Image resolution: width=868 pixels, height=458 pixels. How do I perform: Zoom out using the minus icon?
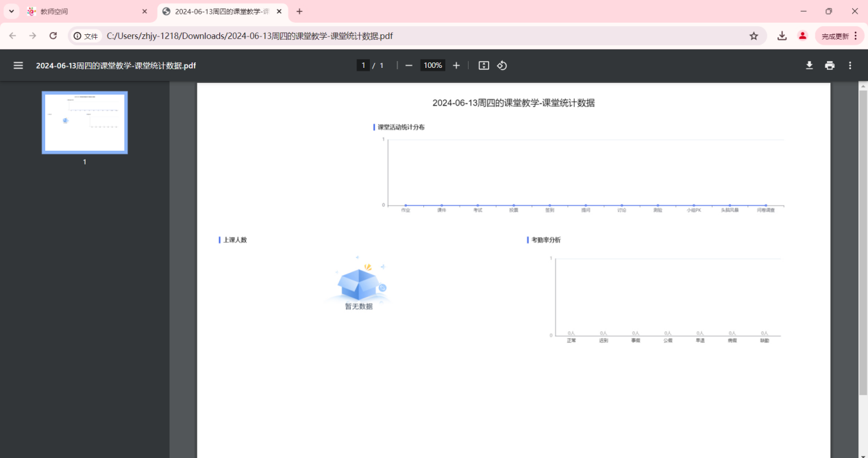click(x=408, y=65)
